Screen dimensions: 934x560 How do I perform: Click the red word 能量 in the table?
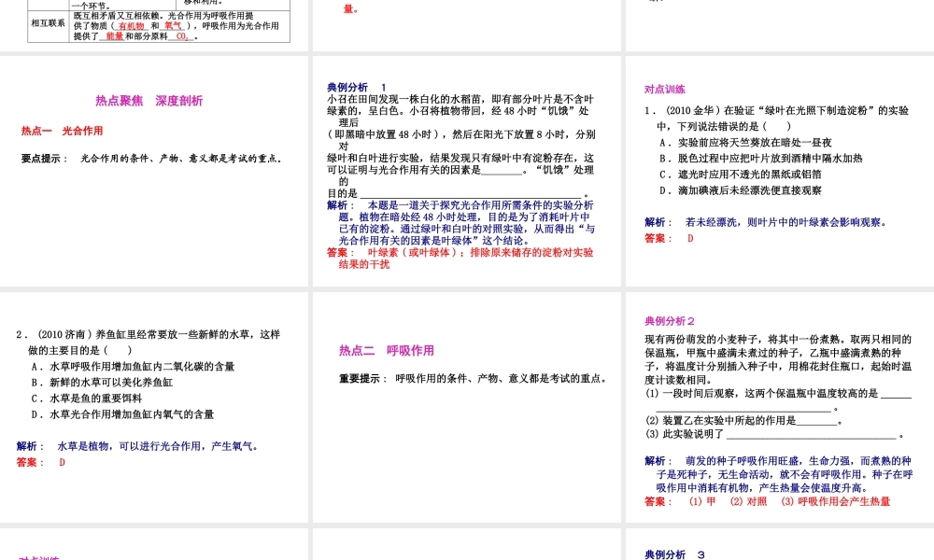[114, 36]
